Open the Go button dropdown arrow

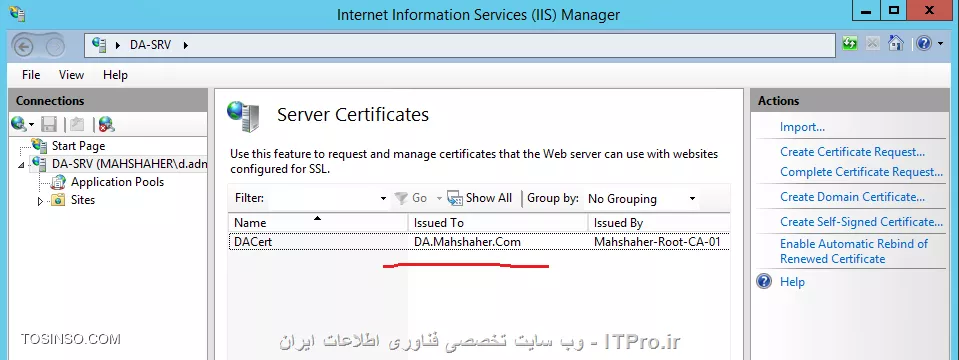click(x=439, y=199)
